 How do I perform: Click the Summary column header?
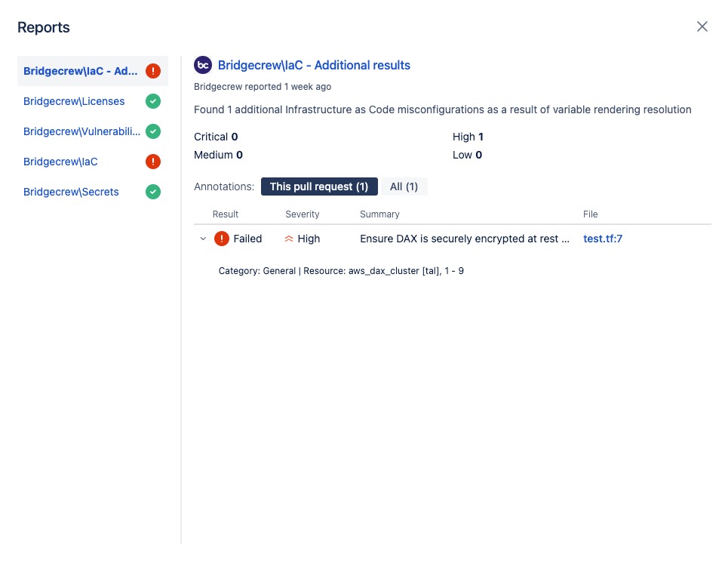(379, 214)
